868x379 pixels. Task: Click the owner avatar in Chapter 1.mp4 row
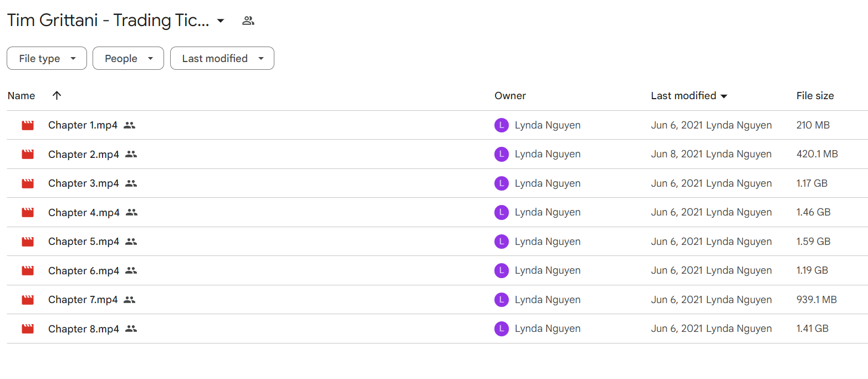point(502,125)
